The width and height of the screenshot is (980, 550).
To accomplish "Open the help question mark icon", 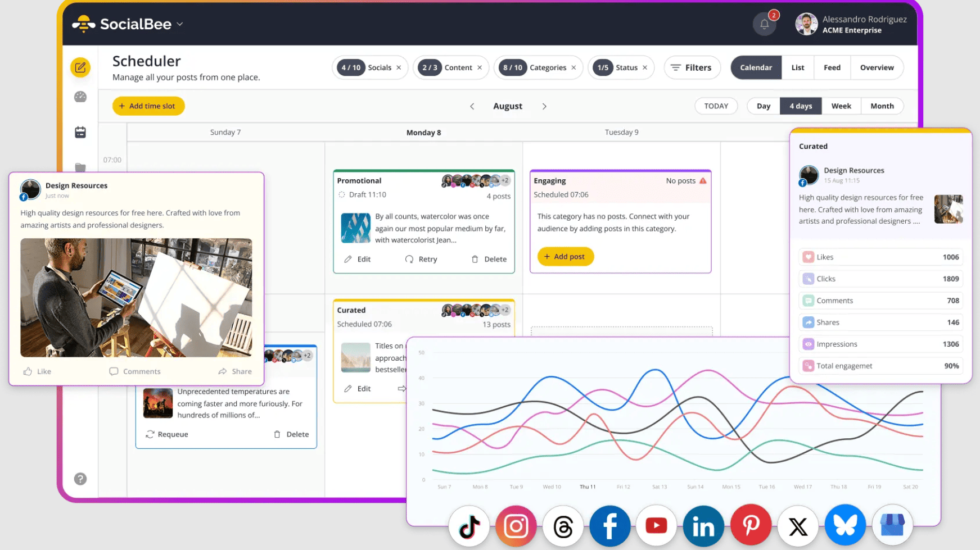I will tap(80, 479).
